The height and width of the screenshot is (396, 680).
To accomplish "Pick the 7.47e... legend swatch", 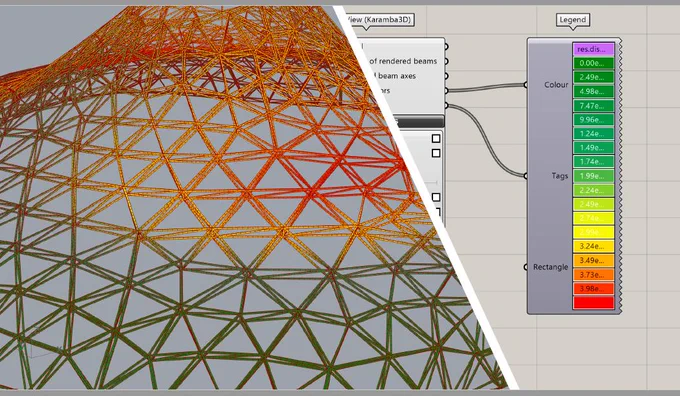I will (594, 105).
